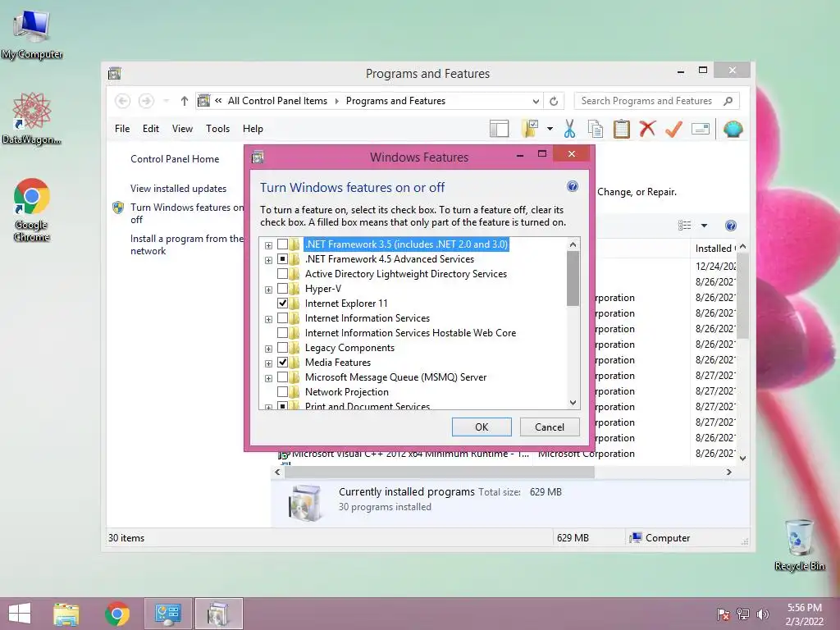Check .NET Framework 3.5 checkbox
The width and height of the screenshot is (840, 630).
[x=282, y=244]
